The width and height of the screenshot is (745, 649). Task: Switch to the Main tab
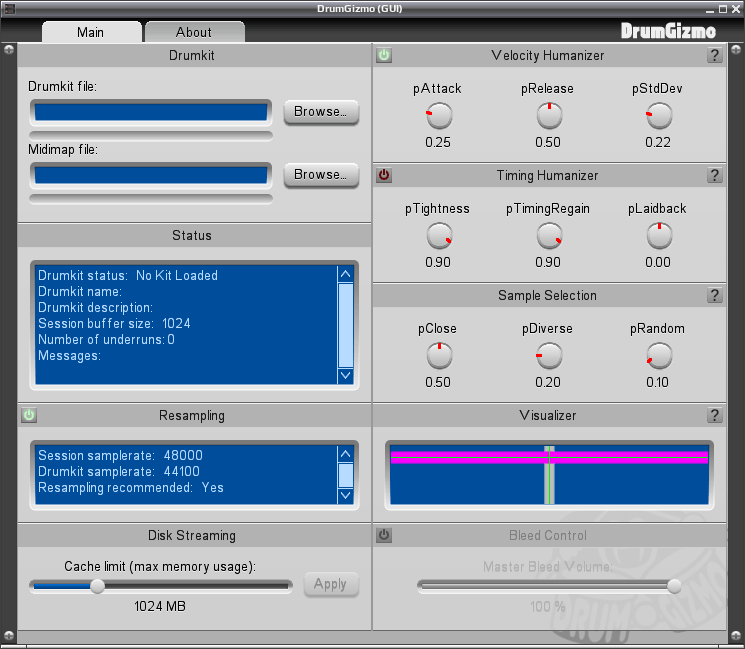[x=91, y=32]
